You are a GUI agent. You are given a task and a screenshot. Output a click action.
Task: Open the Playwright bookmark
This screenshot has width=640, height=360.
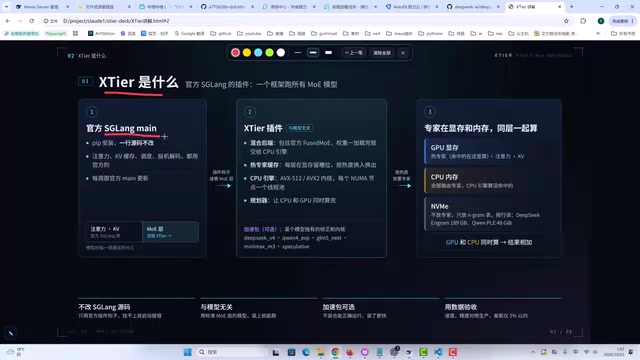[x=56, y=33]
